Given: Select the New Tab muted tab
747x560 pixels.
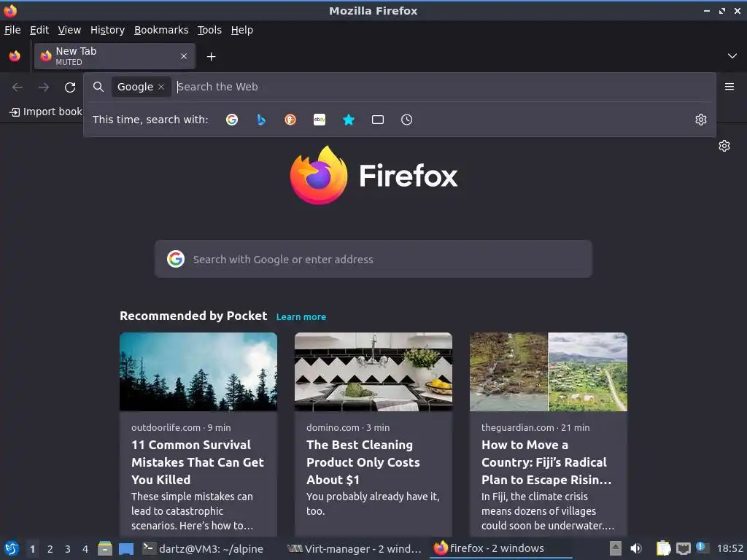Looking at the screenshot, I should 115,56.
